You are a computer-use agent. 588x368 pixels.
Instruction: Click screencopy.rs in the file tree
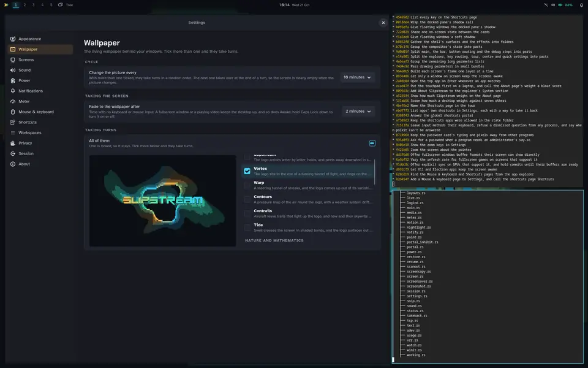(418, 272)
